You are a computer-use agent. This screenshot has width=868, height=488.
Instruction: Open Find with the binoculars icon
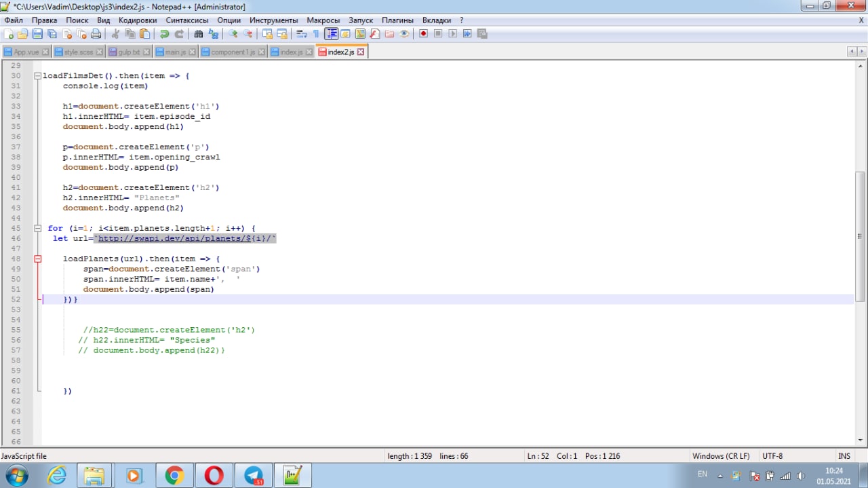[x=199, y=33]
